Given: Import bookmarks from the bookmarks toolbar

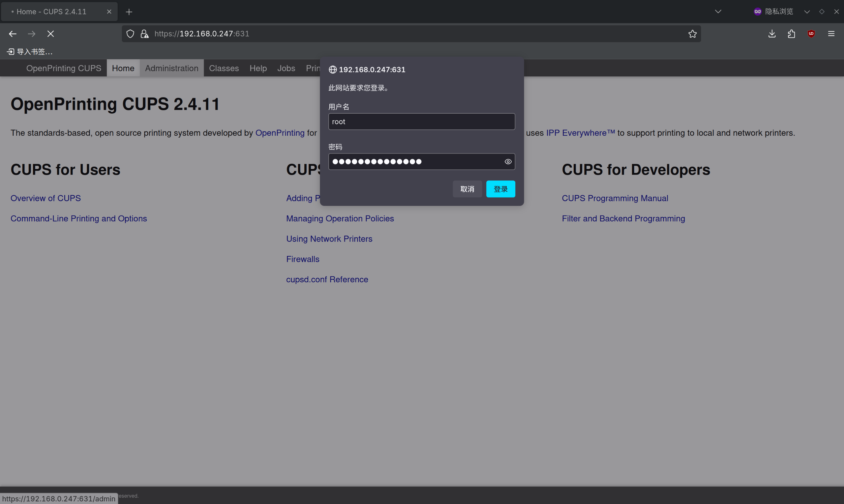Looking at the screenshot, I should pos(30,52).
